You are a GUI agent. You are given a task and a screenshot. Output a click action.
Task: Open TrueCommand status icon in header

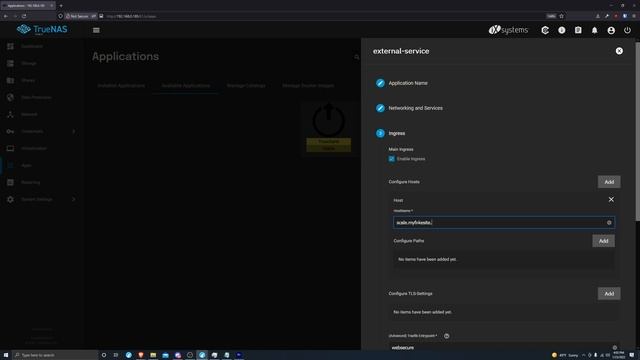tap(545, 30)
